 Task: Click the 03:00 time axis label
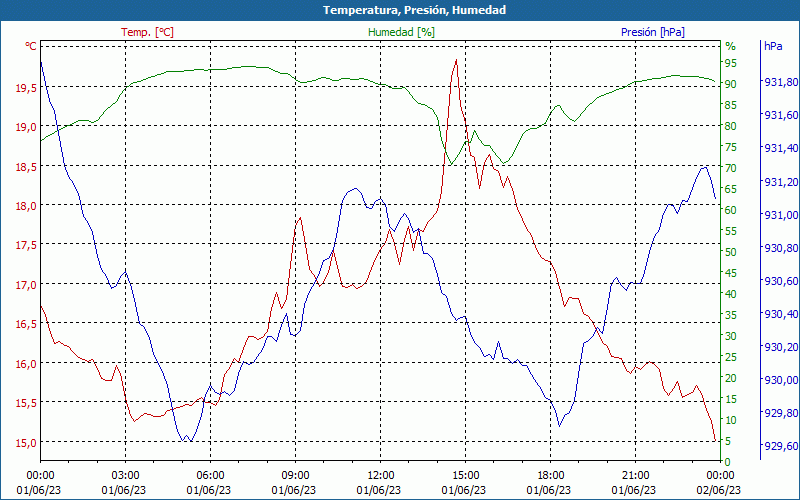[126, 476]
